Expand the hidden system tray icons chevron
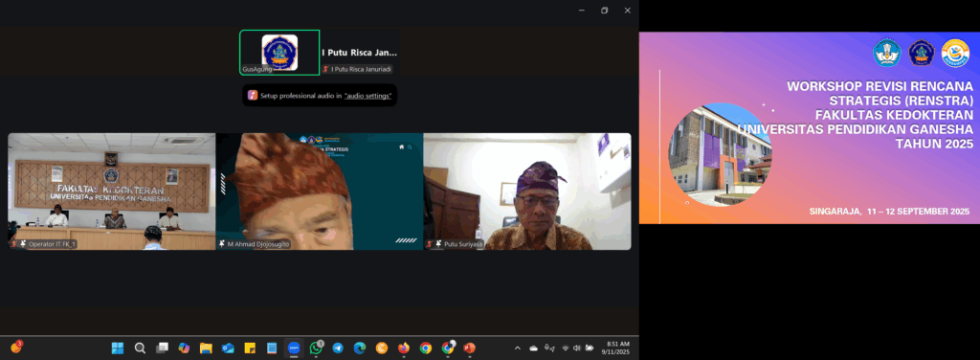 [518, 349]
